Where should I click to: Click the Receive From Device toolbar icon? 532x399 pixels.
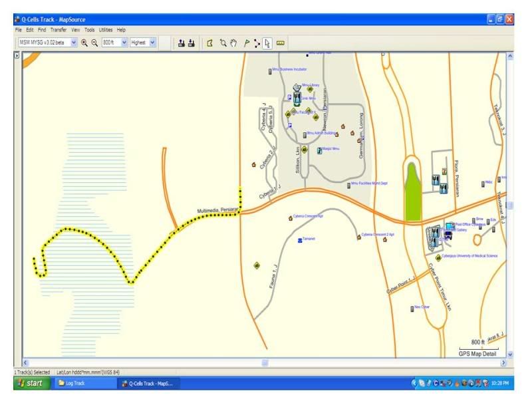pos(192,43)
